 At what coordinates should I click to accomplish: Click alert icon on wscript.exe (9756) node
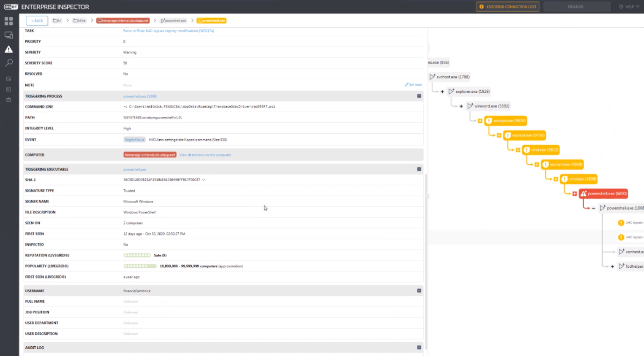point(508,135)
